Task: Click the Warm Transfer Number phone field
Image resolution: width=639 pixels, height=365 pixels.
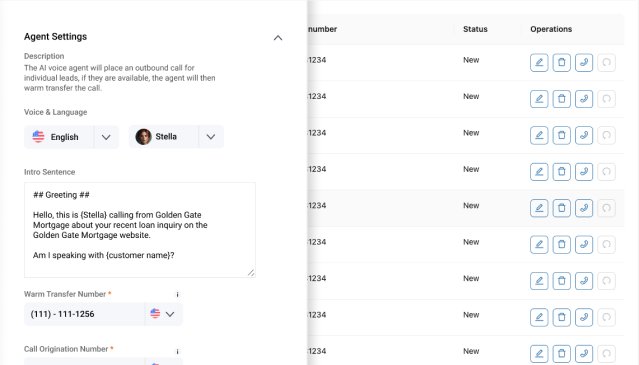Action: pos(84,314)
